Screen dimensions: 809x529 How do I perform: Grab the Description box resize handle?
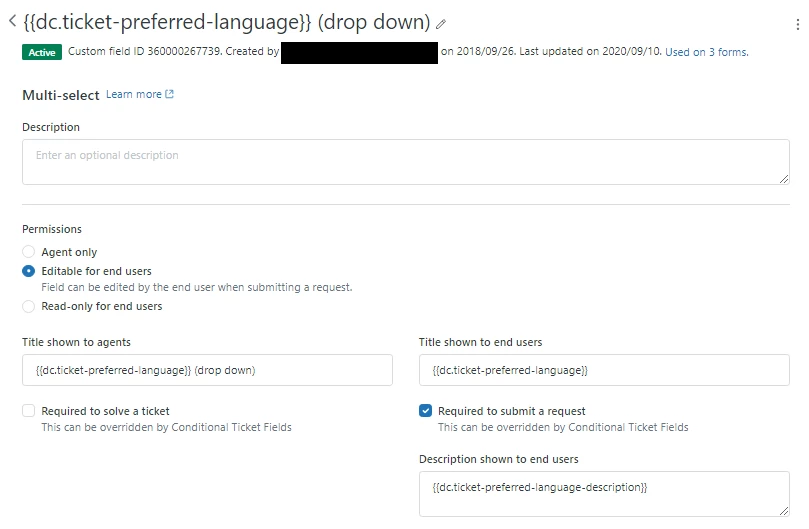point(784,179)
